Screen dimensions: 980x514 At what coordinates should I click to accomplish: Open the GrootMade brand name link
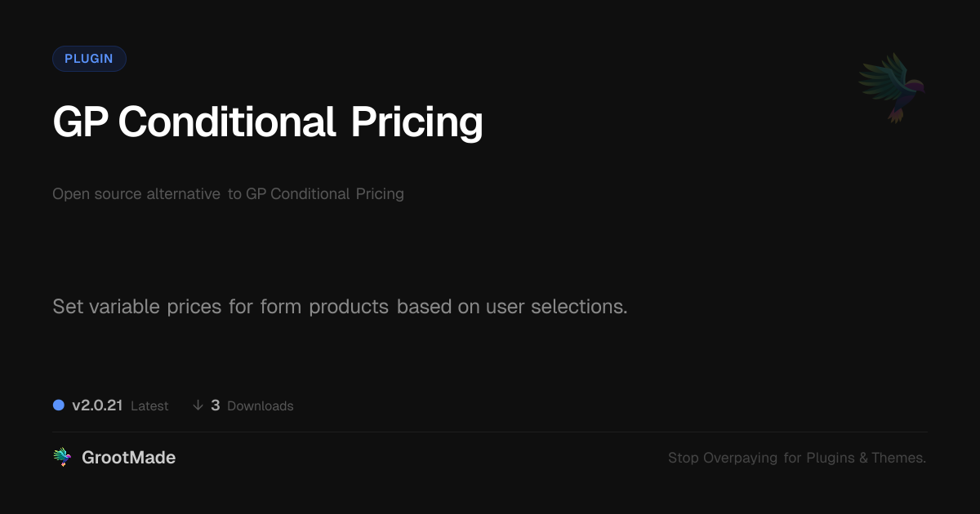128,458
